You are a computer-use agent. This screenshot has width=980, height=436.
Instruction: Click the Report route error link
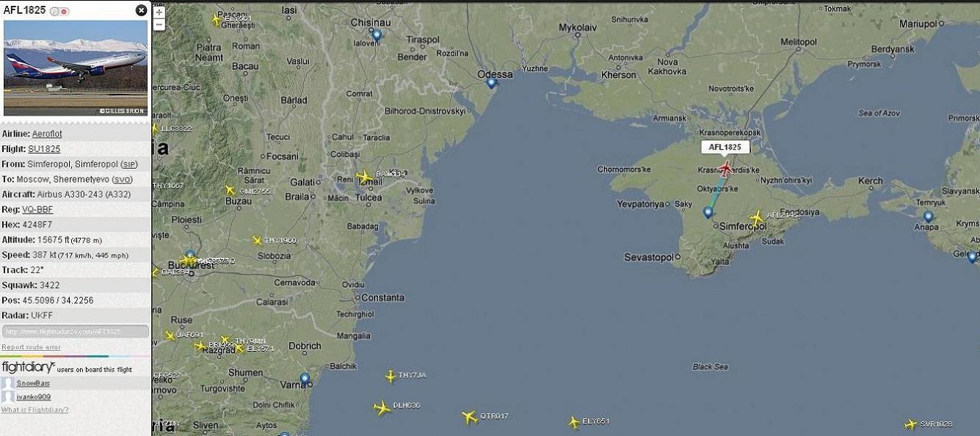click(x=31, y=347)
